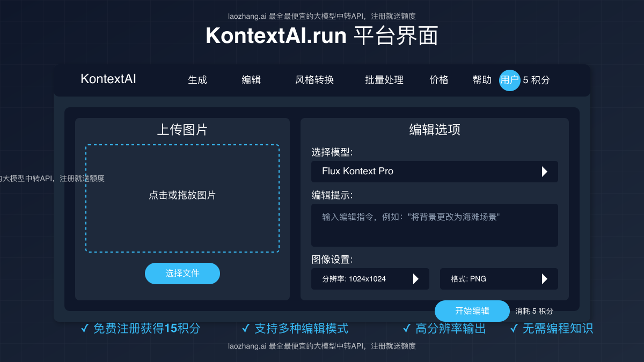Screen dimensions: 644x362
Task: Focus the 编辑提示 text input
Action: [435, 225]
